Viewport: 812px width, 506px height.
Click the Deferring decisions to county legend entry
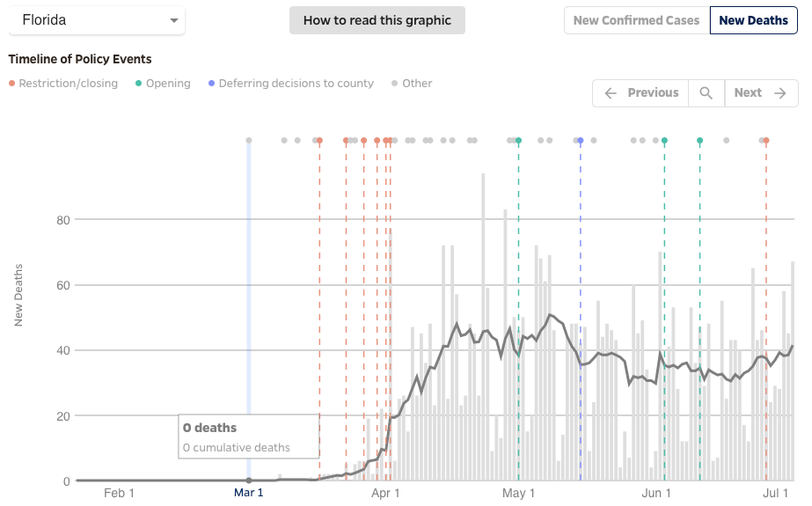(291, 84)
